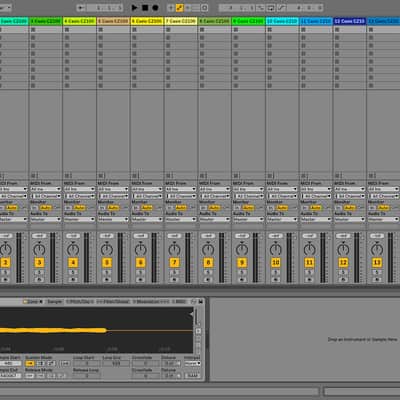Select the first Release Mode button
Screen dimensions: 400x400
point(30,376)
